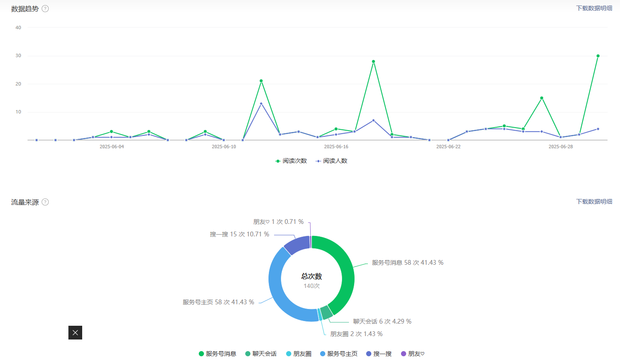Click the 28-read peak data point
This screenshot has height=364, width=620.
point(373,61)
